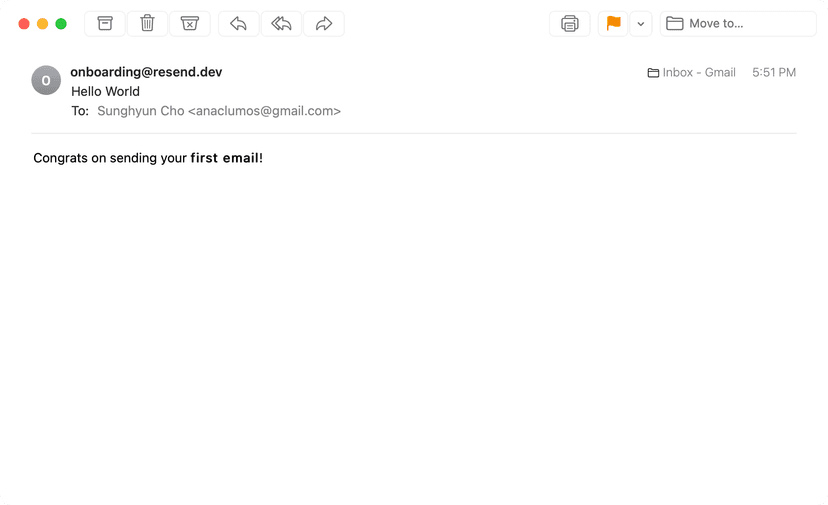Open the Move to… mailbox selector

coord(738,23)
